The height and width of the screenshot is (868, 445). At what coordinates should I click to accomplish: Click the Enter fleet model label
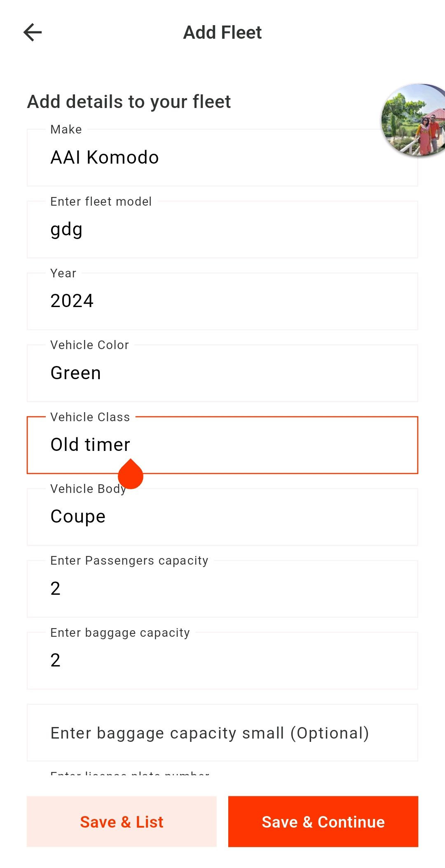pos(101,202)
